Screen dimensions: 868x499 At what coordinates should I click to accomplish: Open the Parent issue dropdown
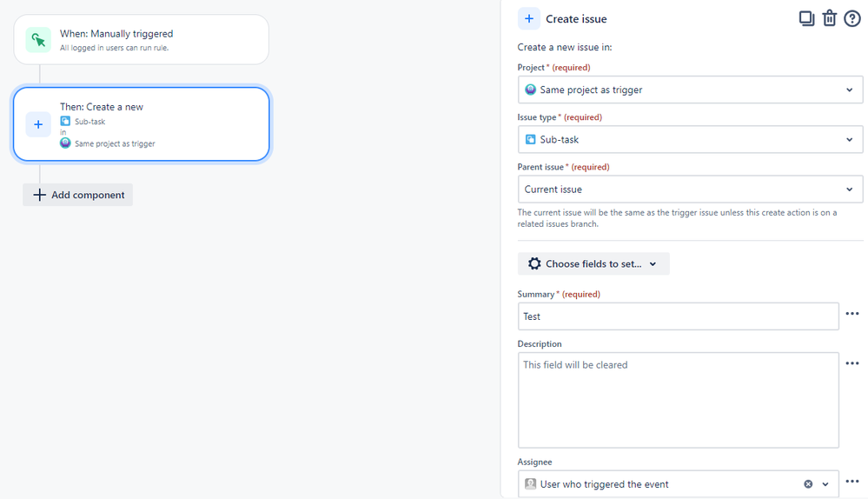(x=690, y=190)
